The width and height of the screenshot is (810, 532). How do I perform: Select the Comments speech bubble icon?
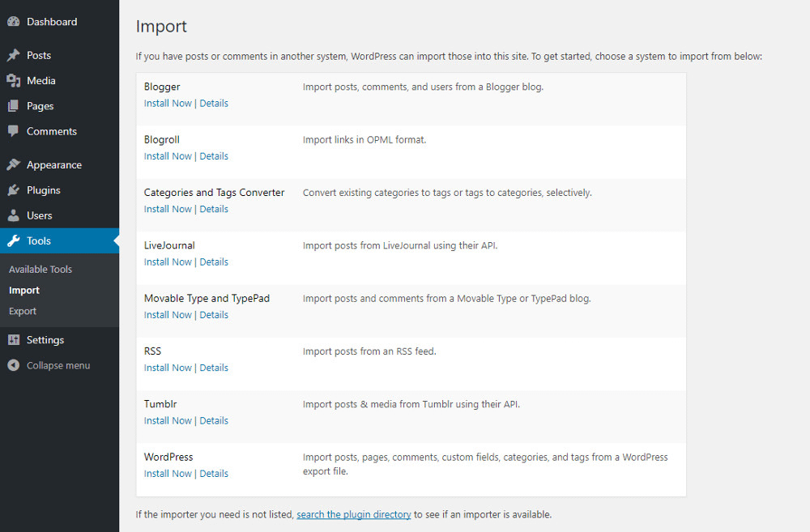click(x=13, y=131)
